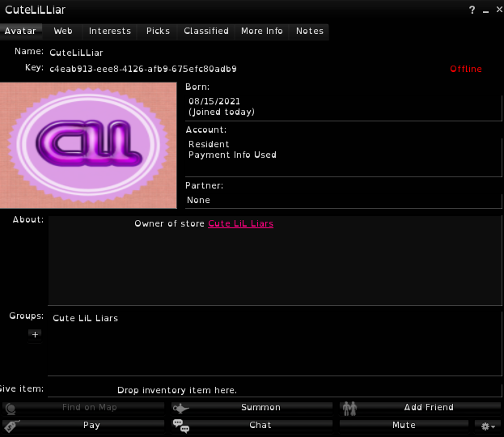Click the avatar key UUID text
The height and width of the screenshot is (437, 504).
[143, 69]
